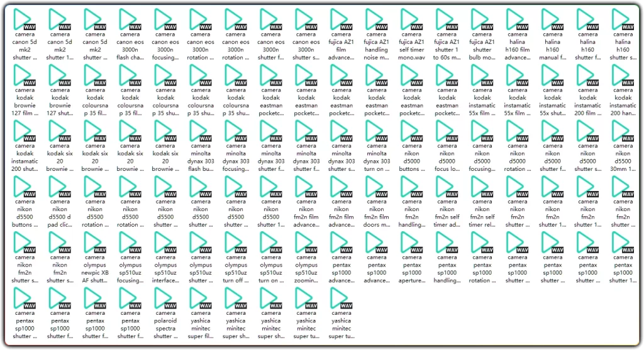Select the pentax sp1000 aperture WAV icon
Viewport: 644px width, 350px height.
[x=411, y=243]
